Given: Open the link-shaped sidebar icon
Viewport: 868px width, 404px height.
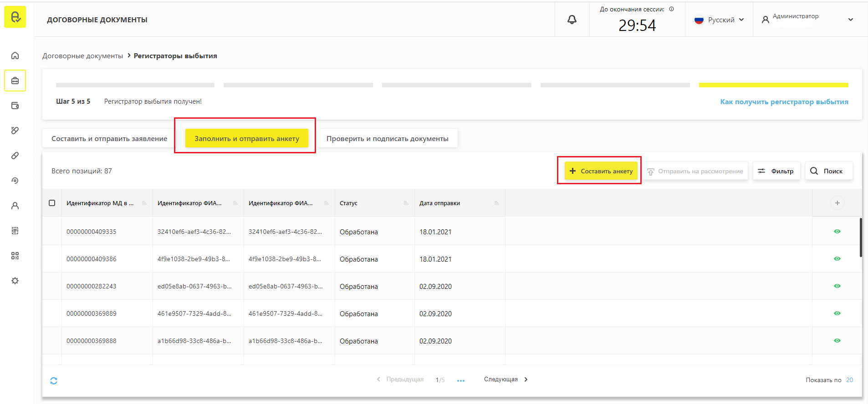Looking at the screenshot, I should (15, 156).
